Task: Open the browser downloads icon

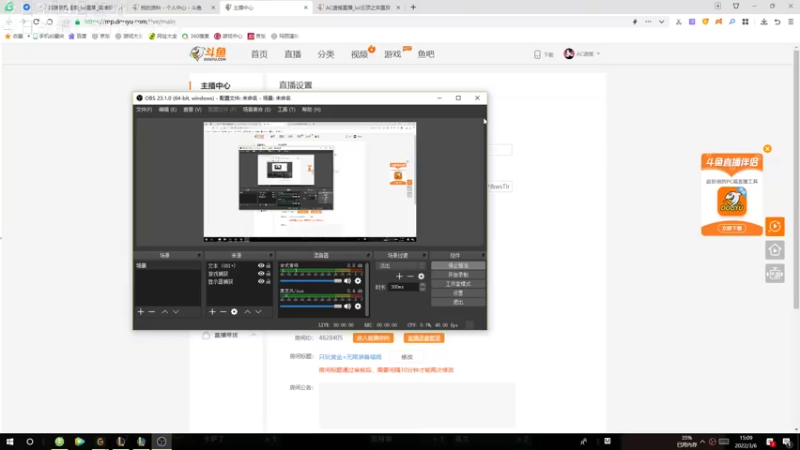Action: (x=764, y=22)
